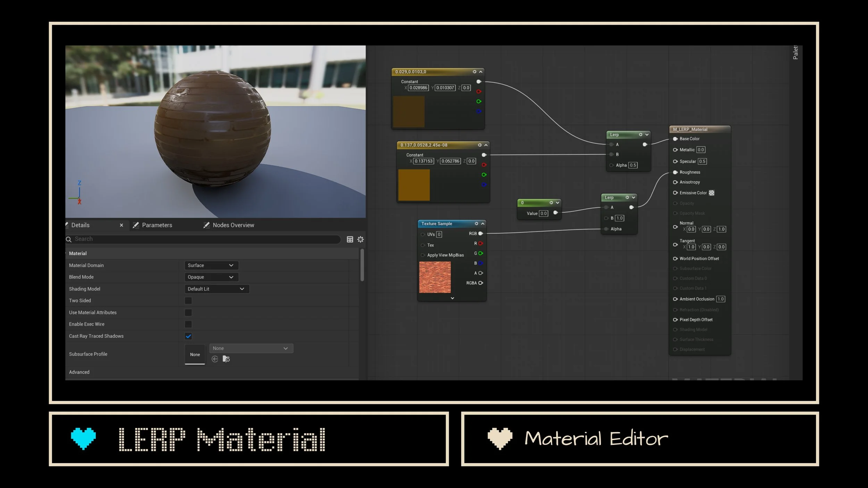This screenshot has width=868, height=488.
Task: Click the bright orange constant color swatch
Action: click(x=414, y=185)
